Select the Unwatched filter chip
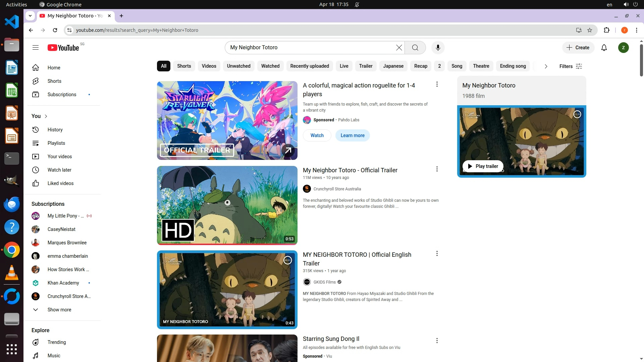 [238, 66]
